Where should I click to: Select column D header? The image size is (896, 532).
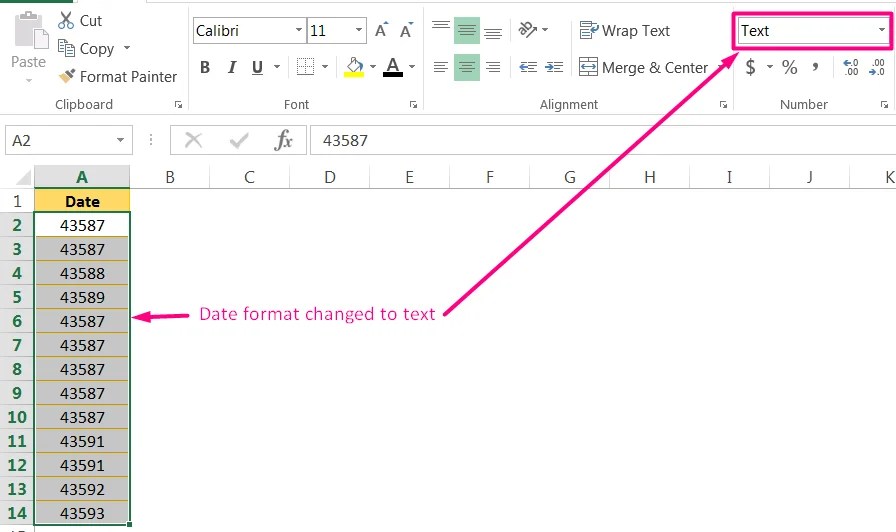[330, 177]
